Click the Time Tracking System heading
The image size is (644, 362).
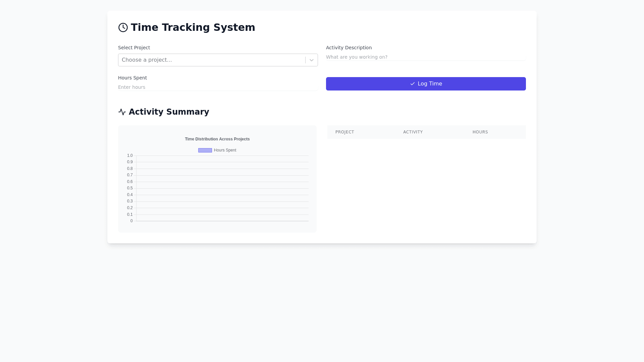(x=193, y=27)
